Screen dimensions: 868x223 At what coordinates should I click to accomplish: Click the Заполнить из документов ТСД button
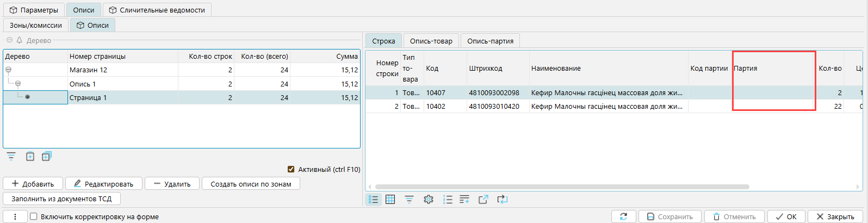click(61, 199)
